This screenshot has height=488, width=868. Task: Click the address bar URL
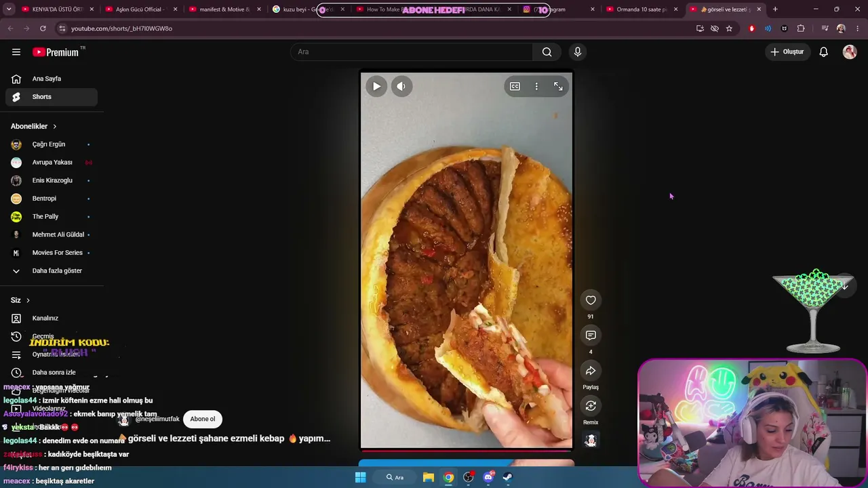(122, 28)
